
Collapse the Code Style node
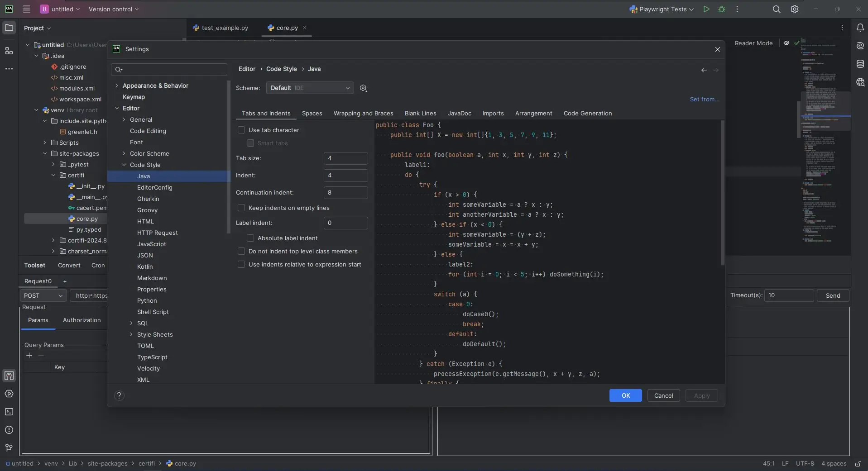pyautogui.click(x=124, y=165)
